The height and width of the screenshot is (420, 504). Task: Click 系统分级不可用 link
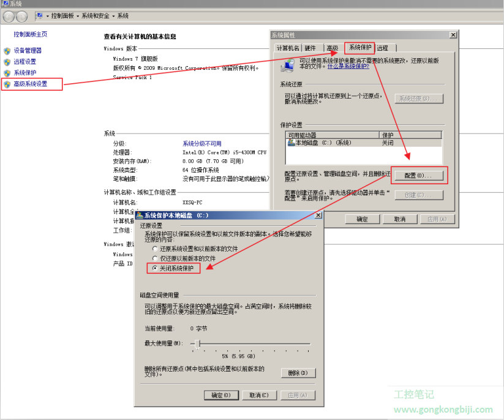(202, 144)
